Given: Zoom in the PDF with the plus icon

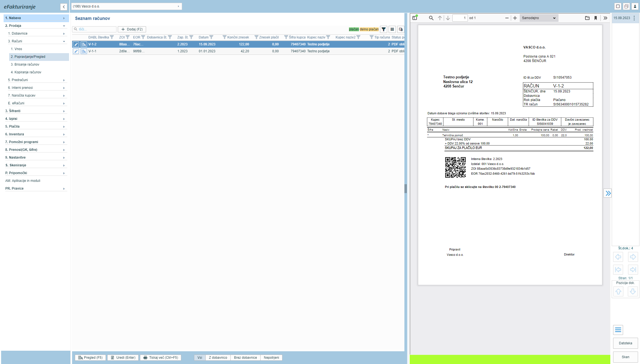Looking at the screenshot, I should click(x=515, y=18).
